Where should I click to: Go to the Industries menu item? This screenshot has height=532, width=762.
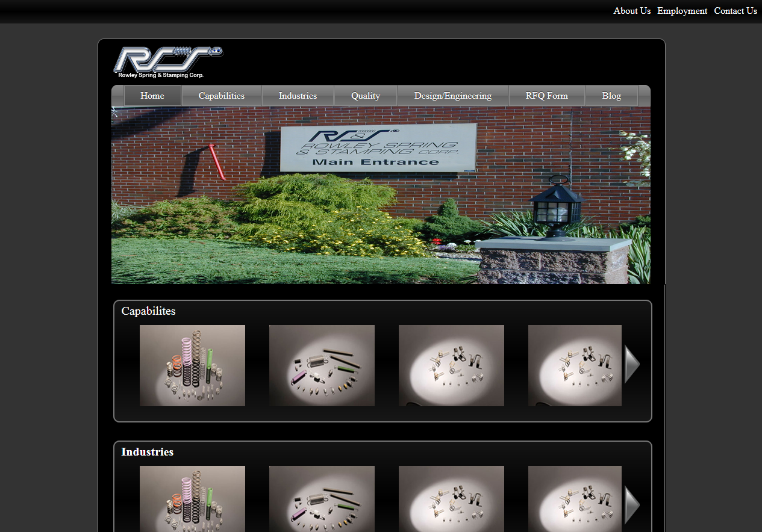coord(298,96)
